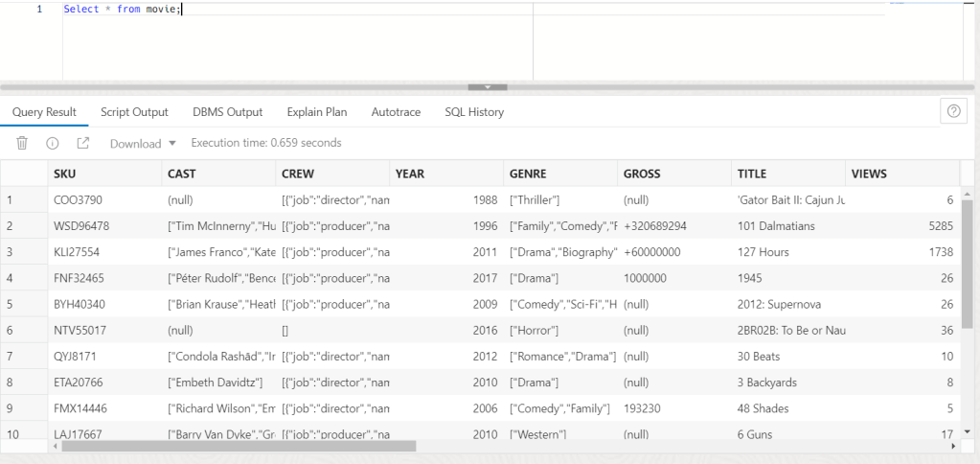The width and height of the screenshot is (980, 464).
Task: Show the SQL History tab
Action: click(474, 112)
